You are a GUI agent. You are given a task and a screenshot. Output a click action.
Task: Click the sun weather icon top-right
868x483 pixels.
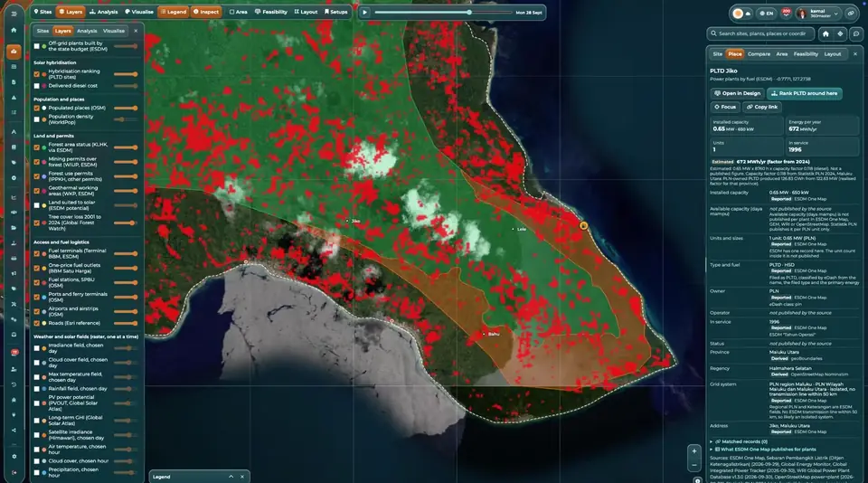click(x=738, y=14)
